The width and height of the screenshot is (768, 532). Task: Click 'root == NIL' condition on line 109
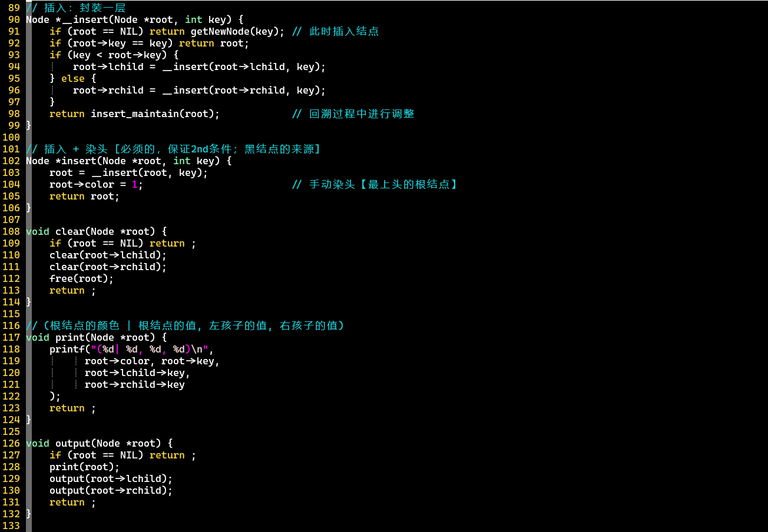[x=105, y=243]
